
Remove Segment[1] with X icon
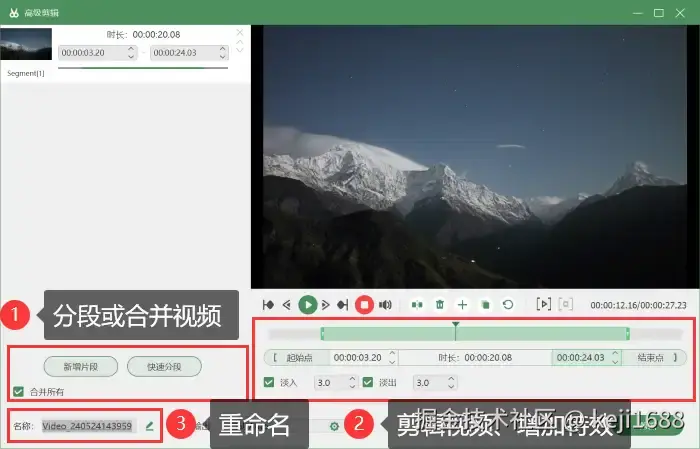click(240, 33)
